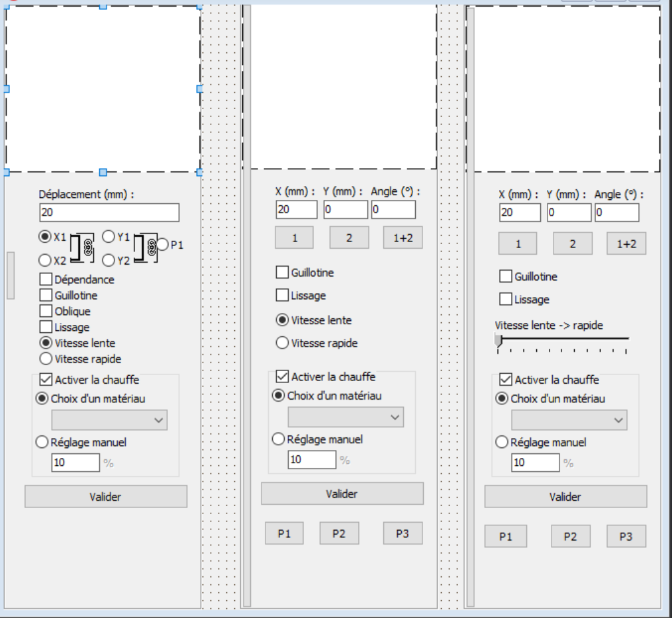Expand the material combo box in the middle panel
This screenshot has height=618, width=672.
coord(346,417)
